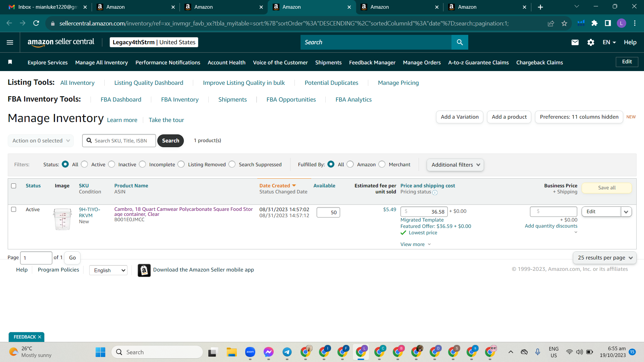The image size is (644, 362).
Task: Bookmark this page with the star icon
Action: click(x=565, y=23)
